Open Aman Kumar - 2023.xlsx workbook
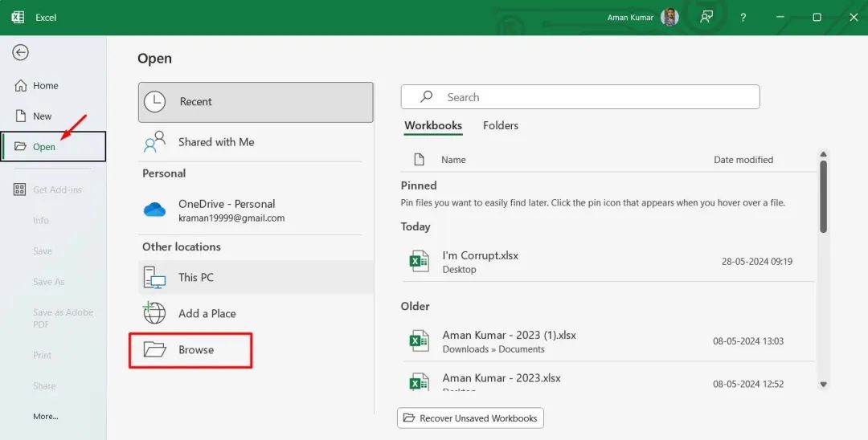The height and width of the screenshot is (440, 868). (x=608, y=381)
